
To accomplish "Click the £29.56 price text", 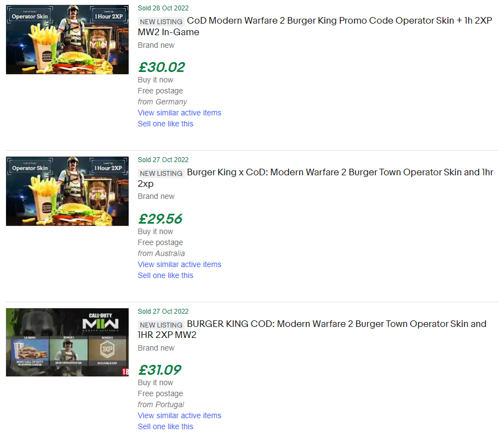I will click(x=160, y=218).
